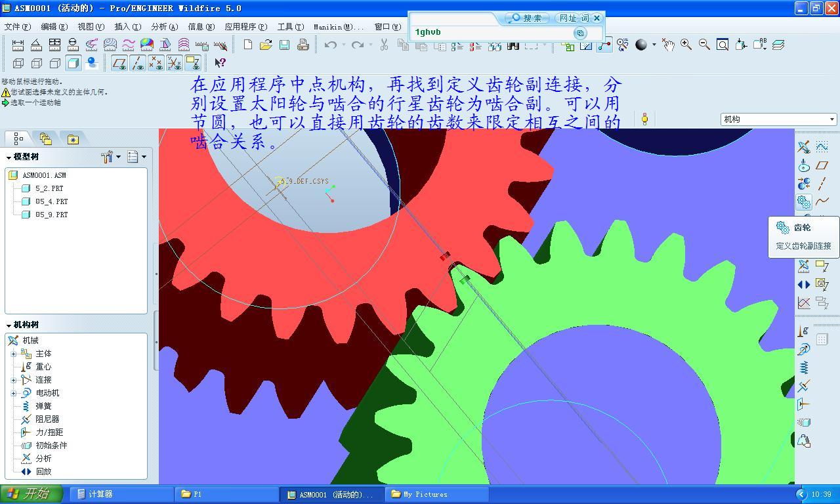Toggle coordinate systems display
The image size is (840, 504).
[174, 63]
